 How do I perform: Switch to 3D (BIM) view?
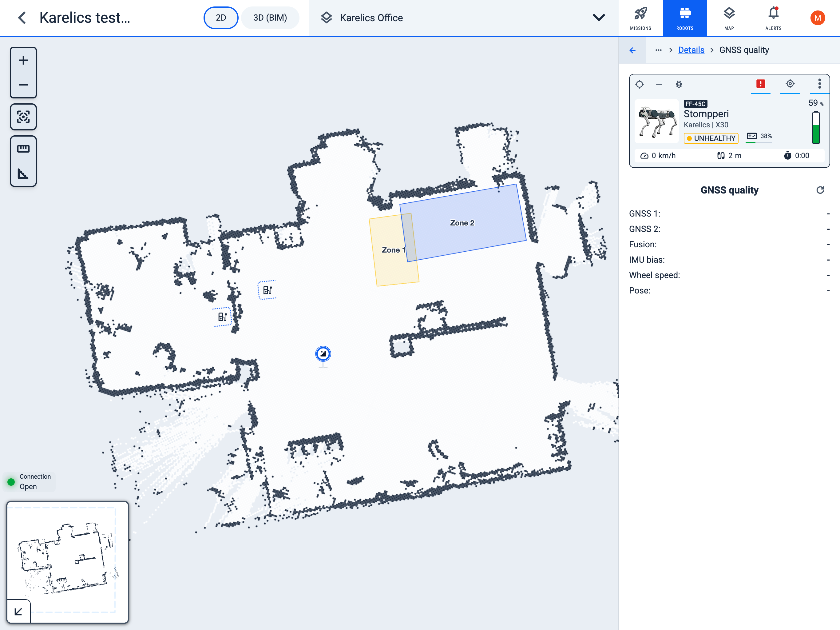pos(270,18)
